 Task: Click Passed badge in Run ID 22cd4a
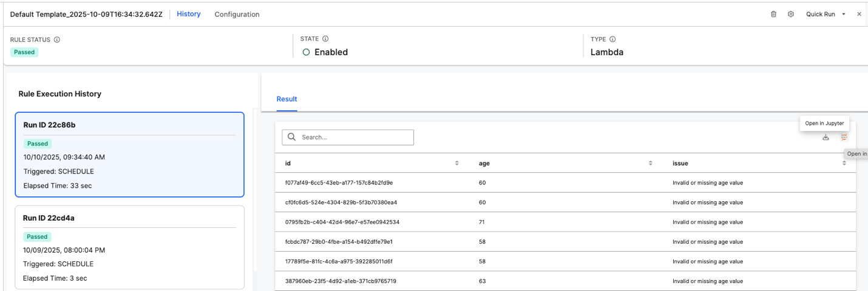tap(38, 237)
